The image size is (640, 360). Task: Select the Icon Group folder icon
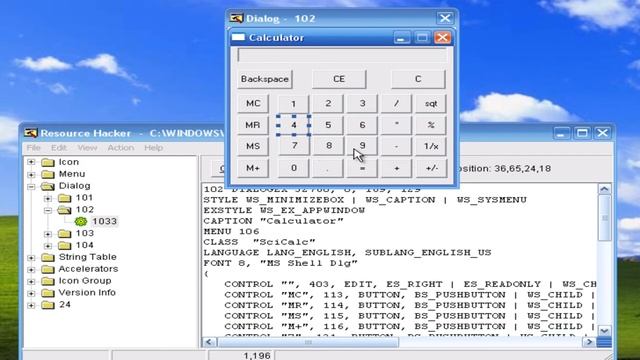48,281
